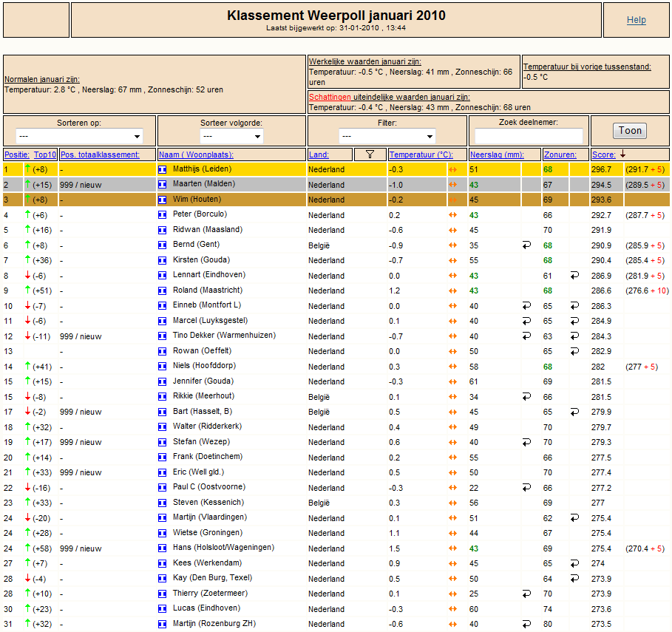Click the orange arrows icon in Roland (Maastricht) row
Image resolution: width=672 pixels, height=632 pixels.
coord(452,290)
